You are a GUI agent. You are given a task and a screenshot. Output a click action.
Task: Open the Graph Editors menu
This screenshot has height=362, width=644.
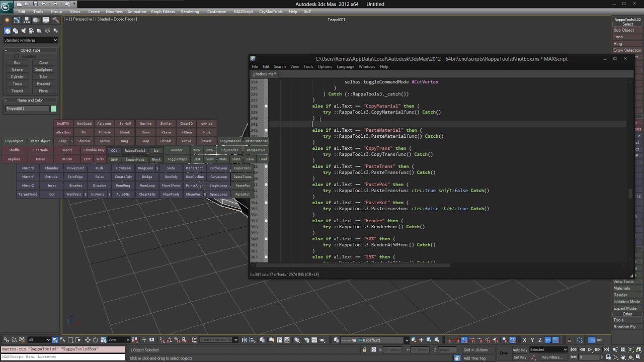point(163,12)
